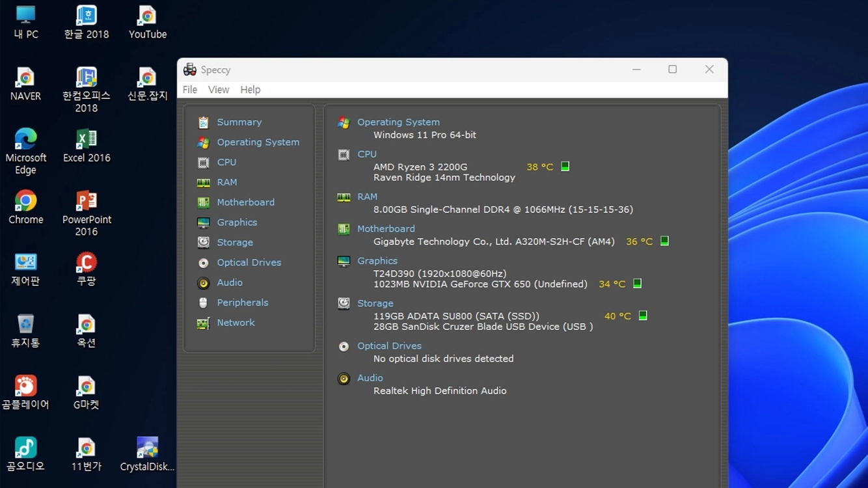Click the Graphics icon in summary panel

click(344, 261)
